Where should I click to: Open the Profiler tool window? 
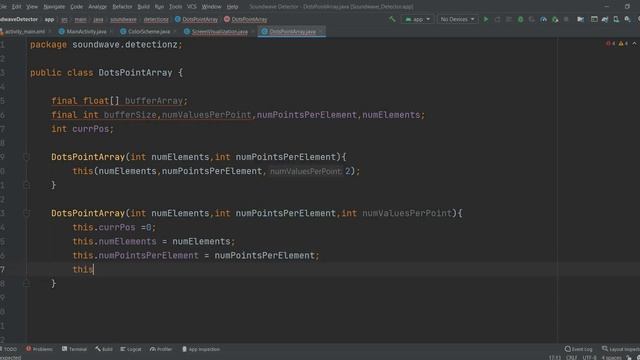click(161, 349)
